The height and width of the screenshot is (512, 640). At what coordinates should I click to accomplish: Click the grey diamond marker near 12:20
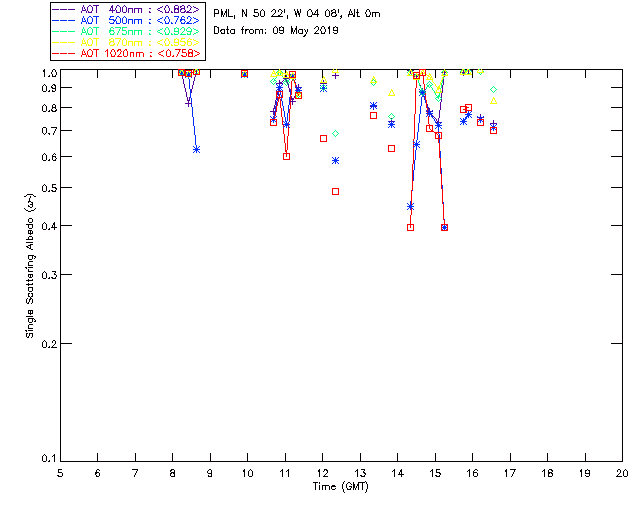click(335, 133)
